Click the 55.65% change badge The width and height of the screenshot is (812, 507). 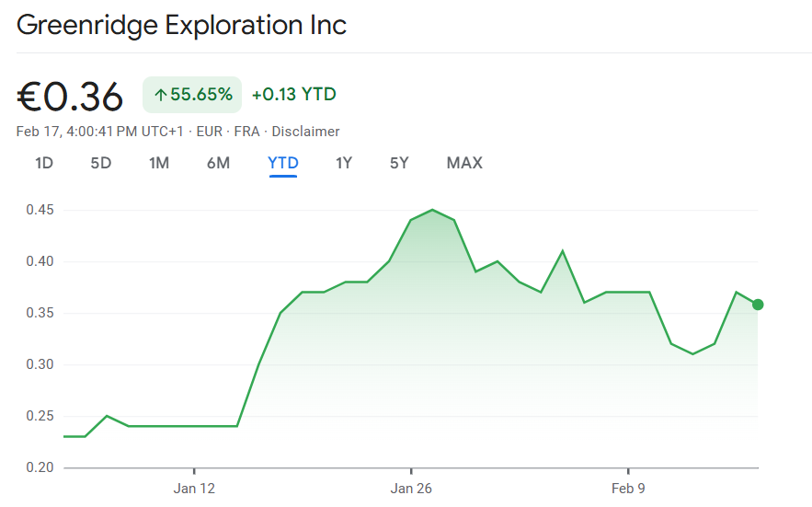click(192, 95)
